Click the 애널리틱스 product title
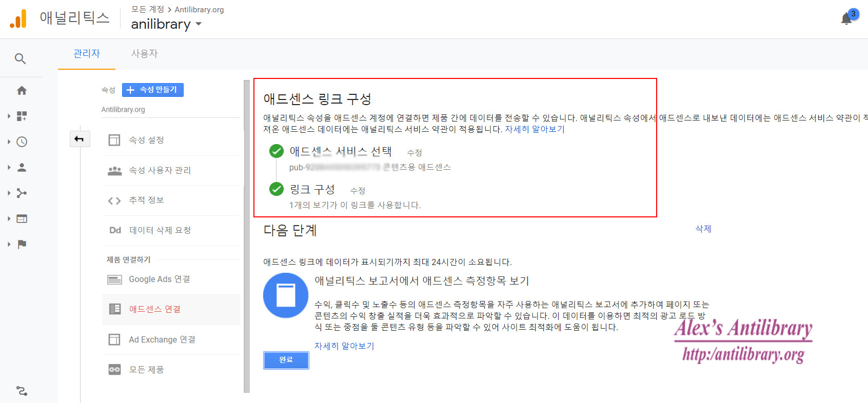This screenshot has width=868, height=403. click(74, 18)
